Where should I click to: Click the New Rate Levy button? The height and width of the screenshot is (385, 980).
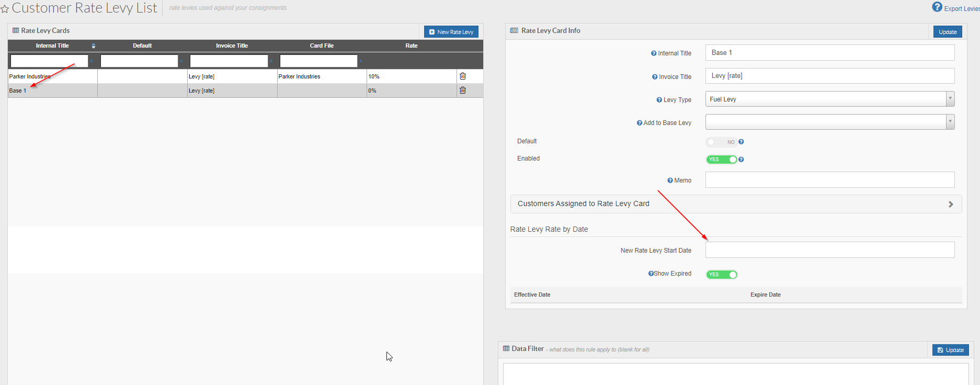[x=451, y=32]
